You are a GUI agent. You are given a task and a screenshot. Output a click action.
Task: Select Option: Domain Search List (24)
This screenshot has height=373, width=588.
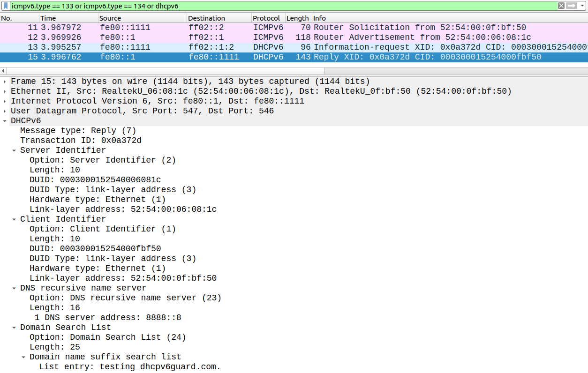108,337
